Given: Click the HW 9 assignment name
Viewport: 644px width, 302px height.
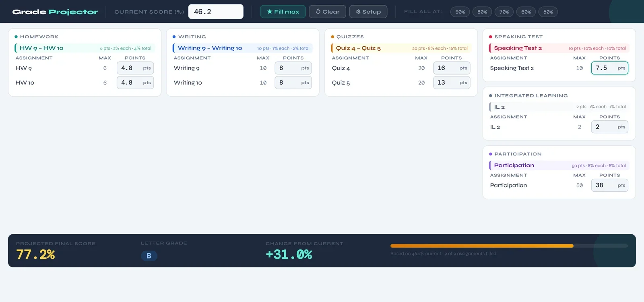Looking at the screenshot, I should 24,68.
